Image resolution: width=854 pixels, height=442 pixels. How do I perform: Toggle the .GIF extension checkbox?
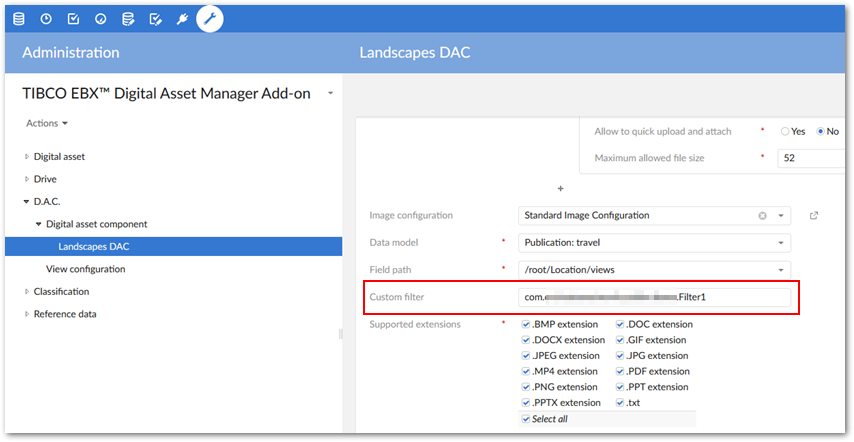(x=620, y=340)
